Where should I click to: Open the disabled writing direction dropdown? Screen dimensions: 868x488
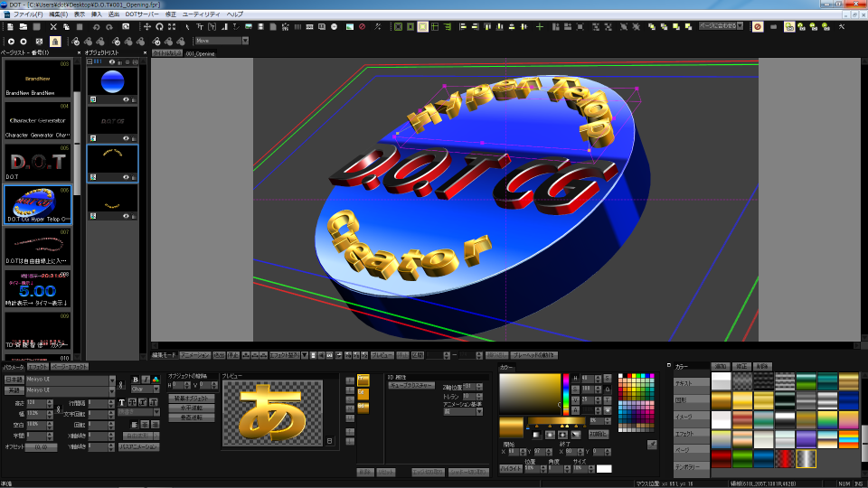tap(156, 412)
